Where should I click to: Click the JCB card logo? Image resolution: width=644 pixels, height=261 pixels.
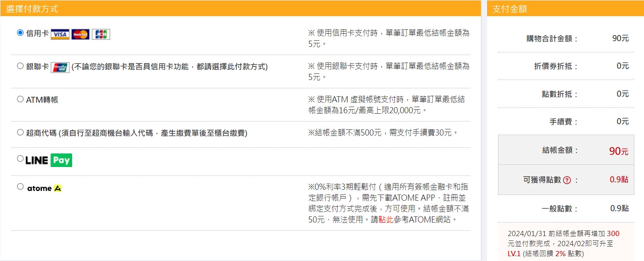click(101, 34)
